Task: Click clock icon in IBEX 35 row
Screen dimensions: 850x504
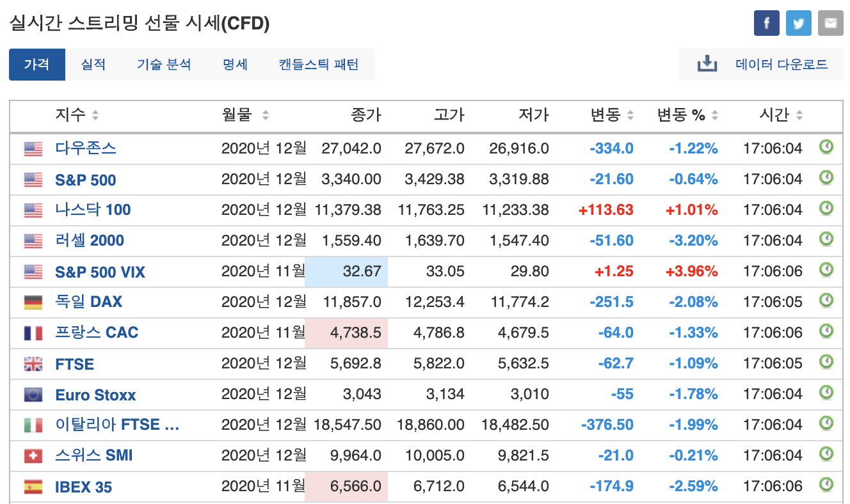Action: click(826, 484)
